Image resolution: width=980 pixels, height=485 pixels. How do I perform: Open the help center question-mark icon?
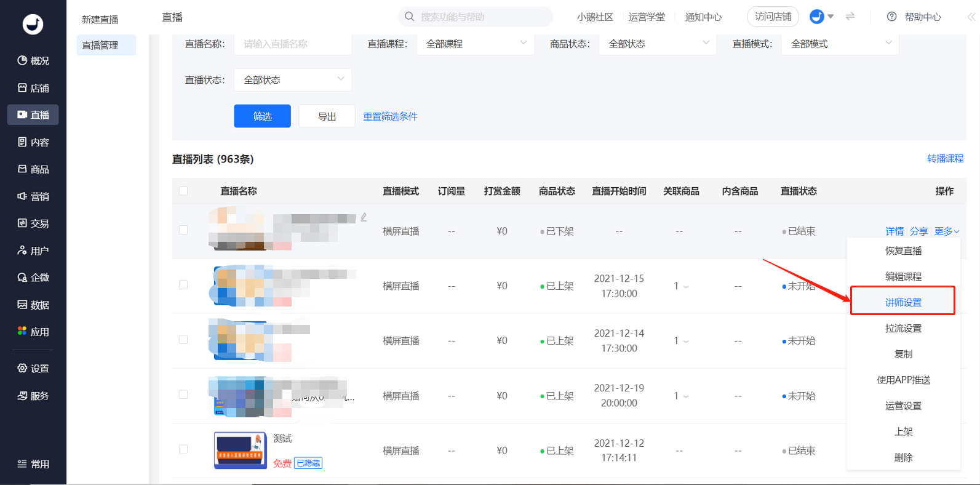point(891,17)
